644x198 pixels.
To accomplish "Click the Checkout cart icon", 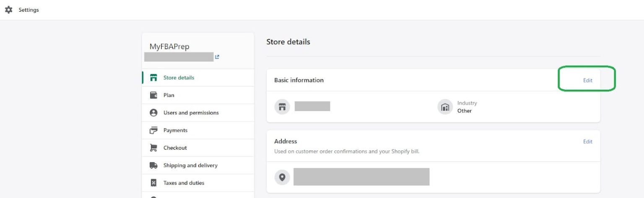I will tap(154, 148).
